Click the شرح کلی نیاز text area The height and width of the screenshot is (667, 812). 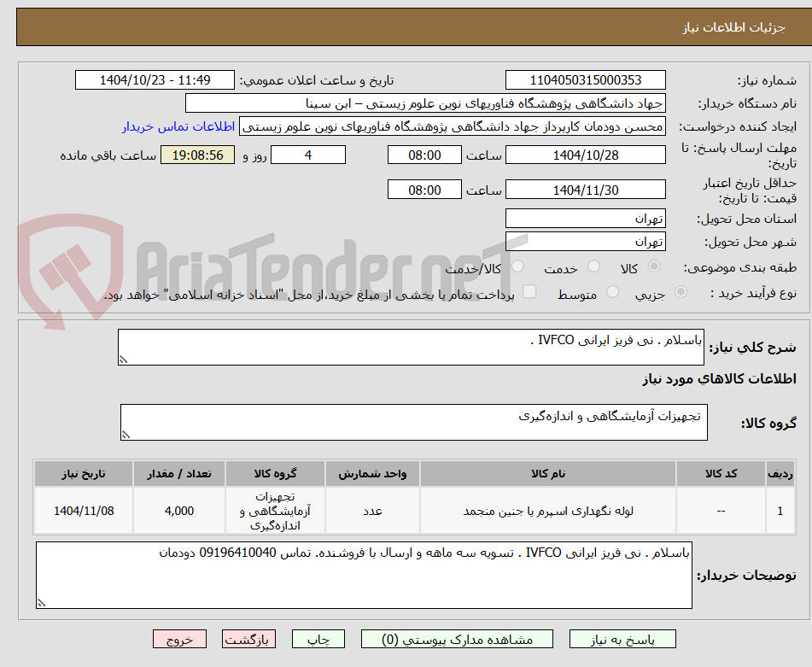(412, 348)
